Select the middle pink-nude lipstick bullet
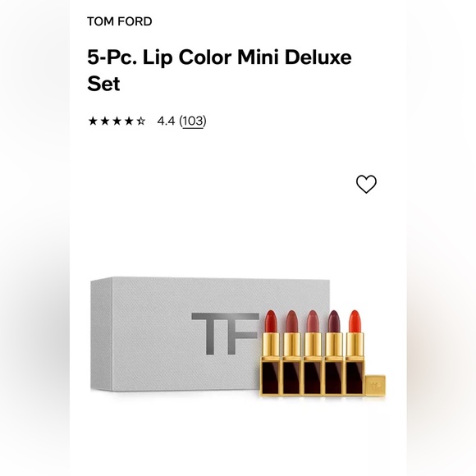476x476 pixels. (x=313, y=322)
